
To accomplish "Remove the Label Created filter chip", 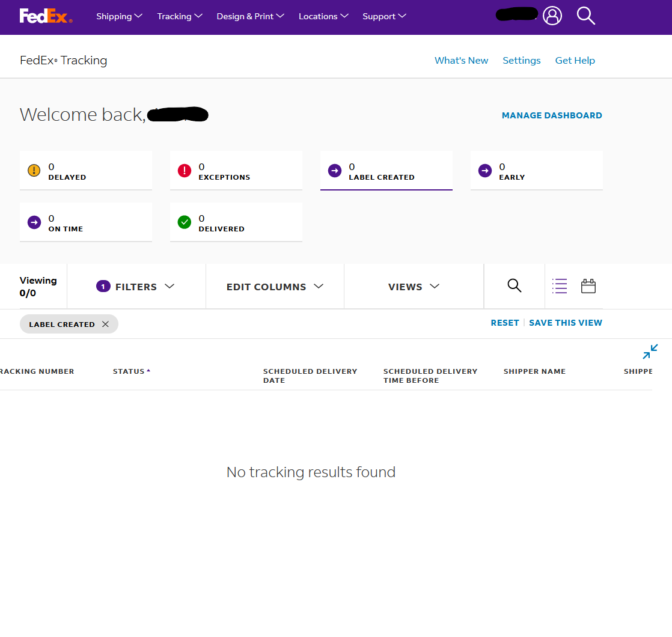I will point(105,324).
